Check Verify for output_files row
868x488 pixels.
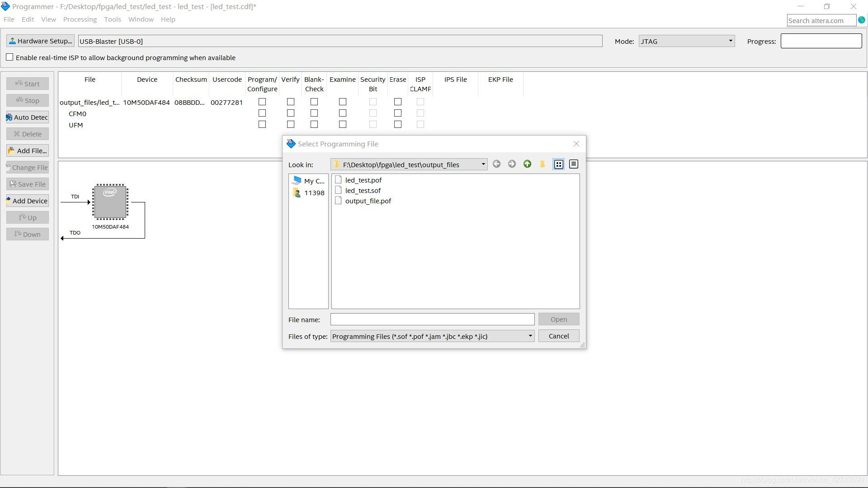[291, 102]
